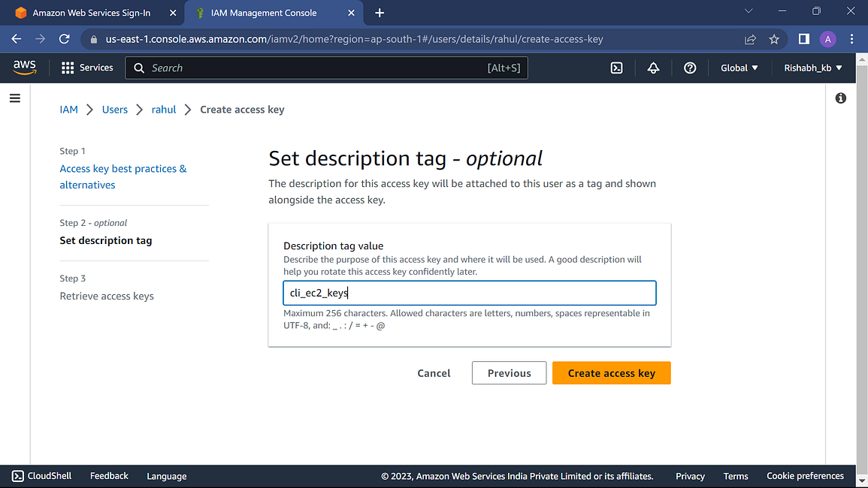Toggle the browser side panel icon
The width and height of the screenshot is (868, 488).
[804, 39]
